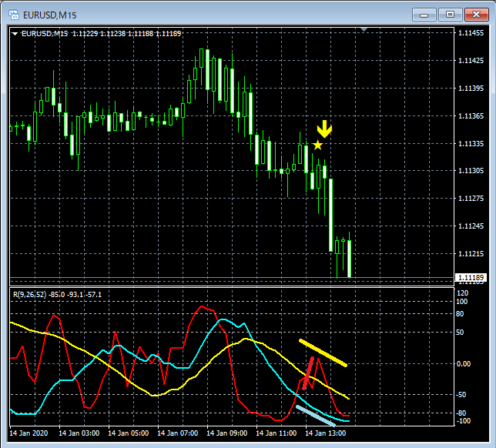This screenshot has height=448, width=496.
Task: Click the 14 Jan 13:00 time label
Action: (326, 433)
